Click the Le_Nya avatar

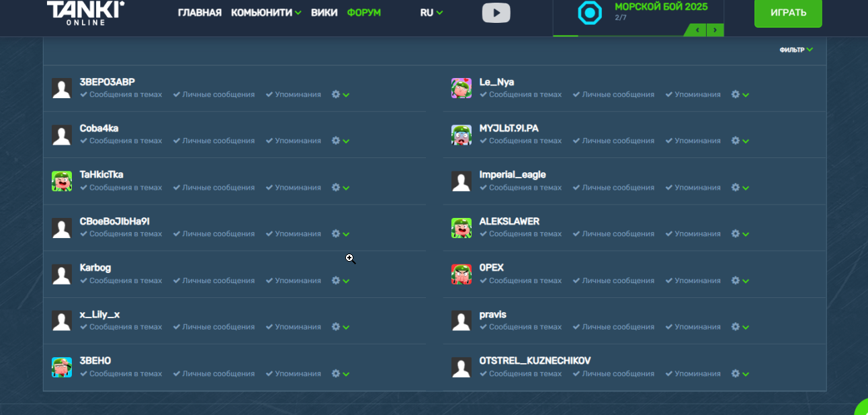pos(462,88)
